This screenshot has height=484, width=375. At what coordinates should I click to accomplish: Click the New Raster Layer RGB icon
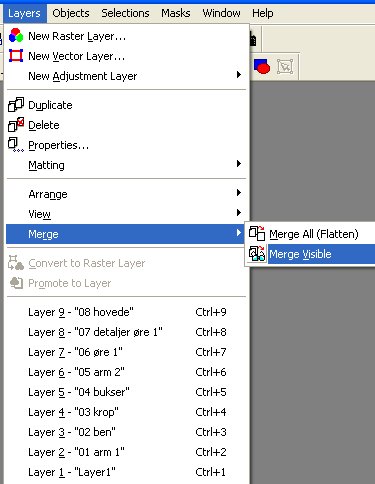tap(16, 36)
